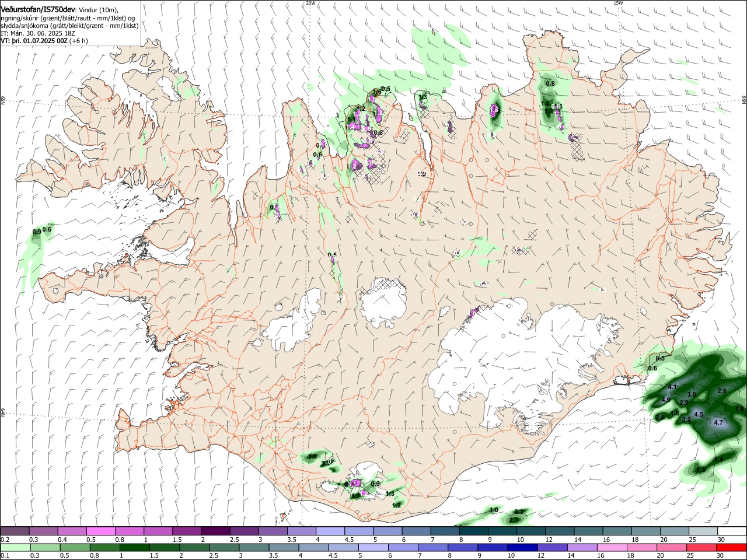Screen dimensions: 747x560
Task: Click the 3.0 precipitation value on the map
Action: pyautogui.click(x=692, y=395)
